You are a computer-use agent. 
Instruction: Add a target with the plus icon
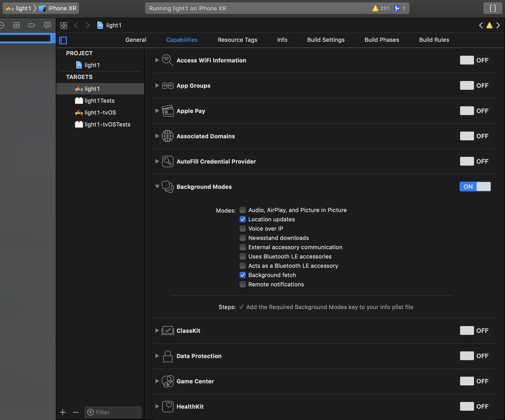[63, 412]
